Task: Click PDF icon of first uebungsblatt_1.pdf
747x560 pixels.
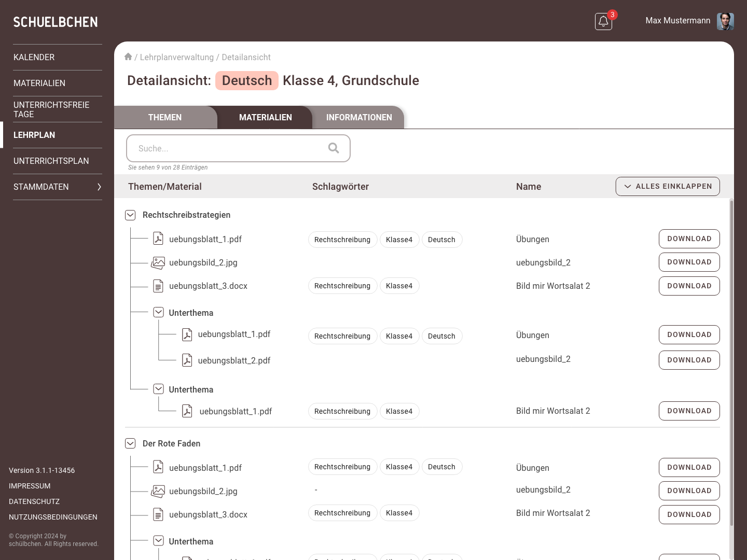Action: pyautogui.click(x=158, y=239)
